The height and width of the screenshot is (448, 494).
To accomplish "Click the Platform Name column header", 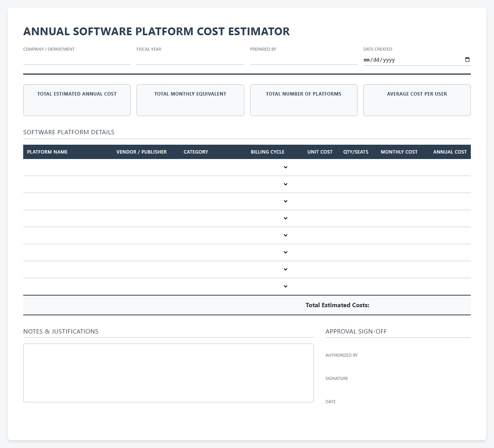I will click(47, 152).
